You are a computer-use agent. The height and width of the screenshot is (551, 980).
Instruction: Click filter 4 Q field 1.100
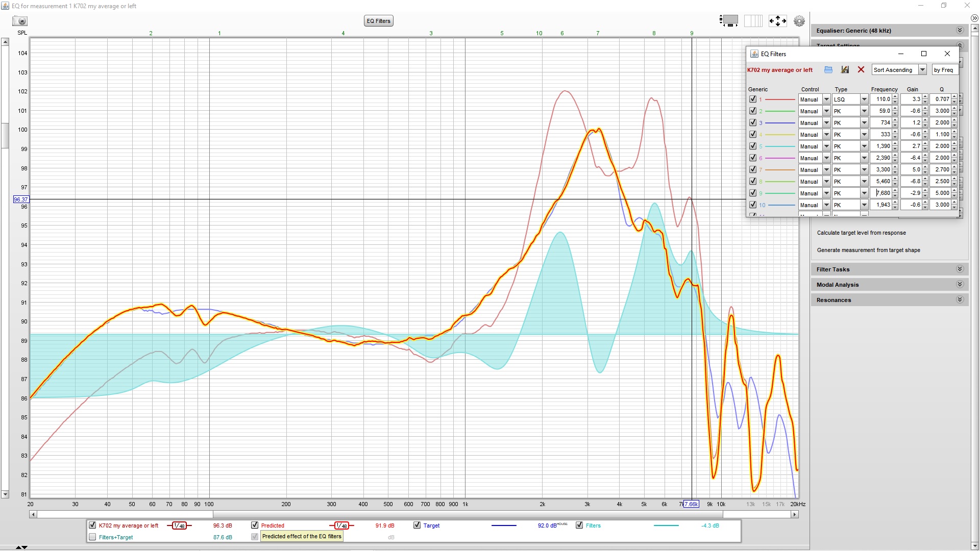940,135
